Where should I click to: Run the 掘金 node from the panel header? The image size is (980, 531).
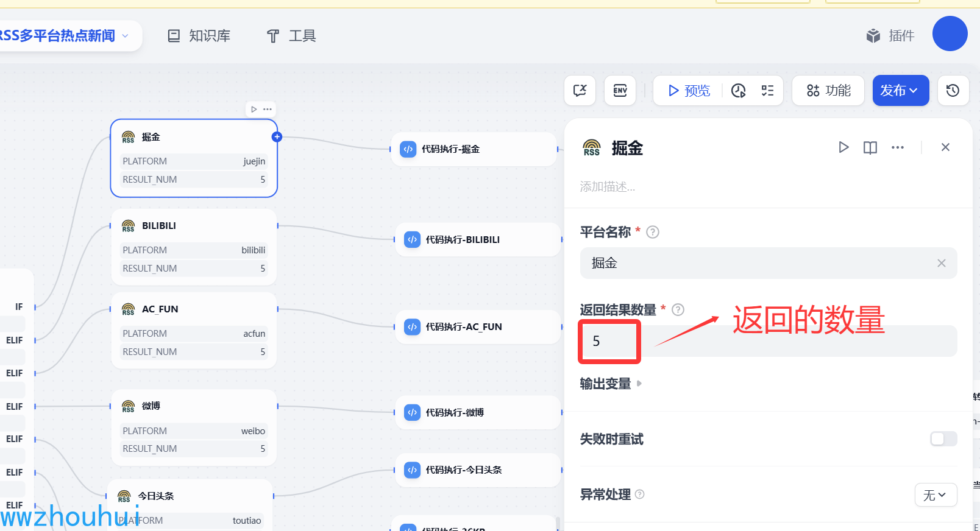pyautogui.click(x=843, y=147)
